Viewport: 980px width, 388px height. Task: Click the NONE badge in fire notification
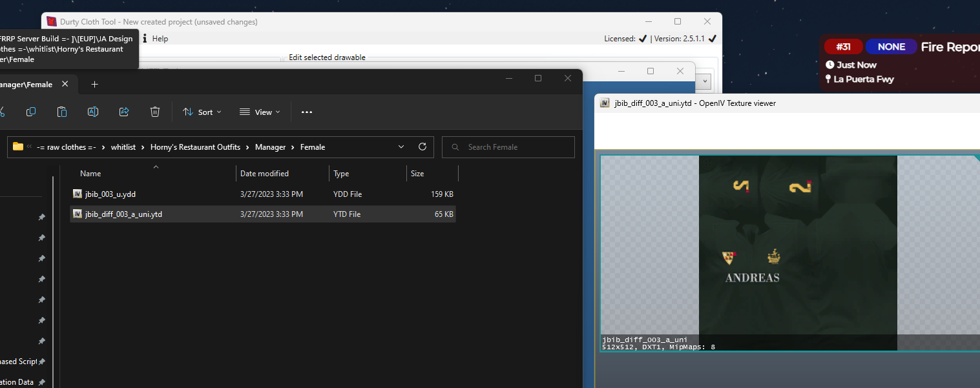tap(891, 46)
